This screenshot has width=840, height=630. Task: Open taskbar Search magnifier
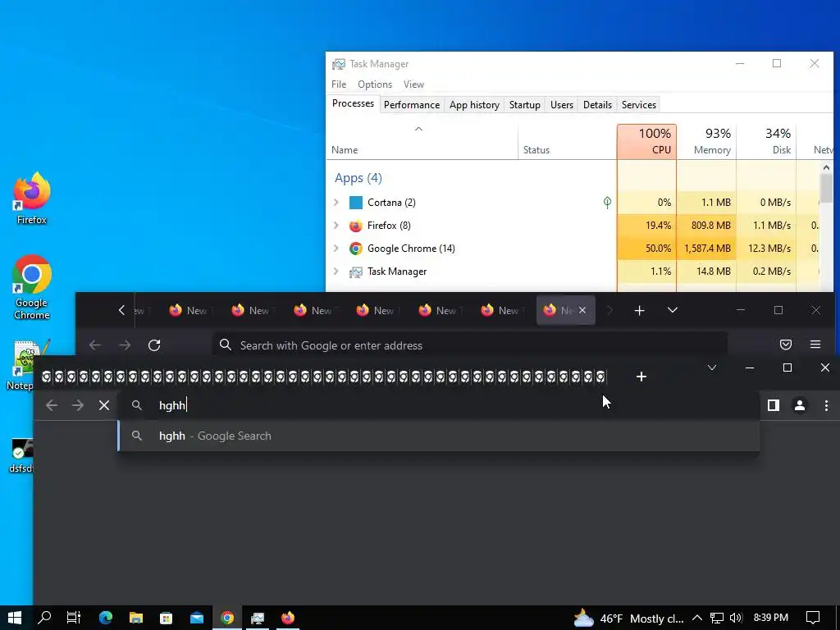click(x=44, y=618)
